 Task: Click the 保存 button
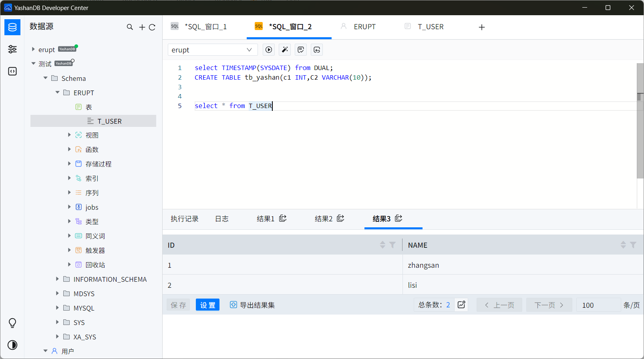coord(178,305)
